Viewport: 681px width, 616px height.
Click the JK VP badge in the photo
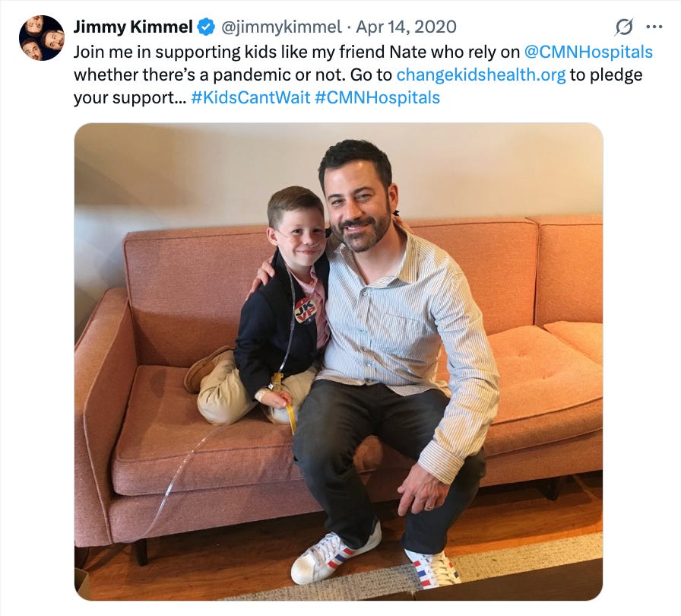pyautogui.click(x=306, y=310)
